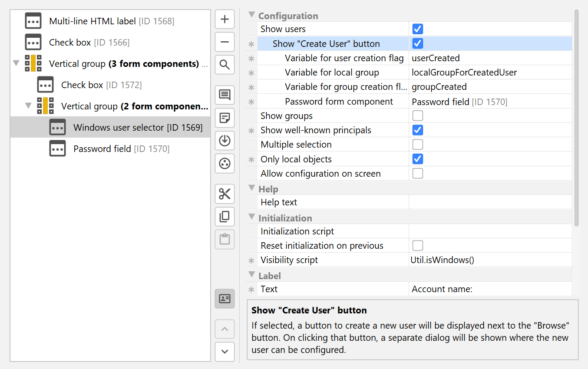This screenshot has height=369, width=588.
Task: Click the minus (remove) toolbar icon
Action: click(225, 42)
